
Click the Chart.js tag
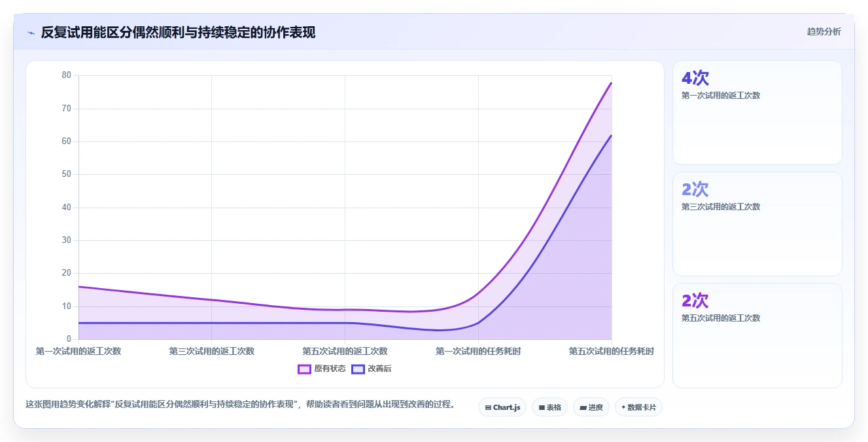(502, 407)
